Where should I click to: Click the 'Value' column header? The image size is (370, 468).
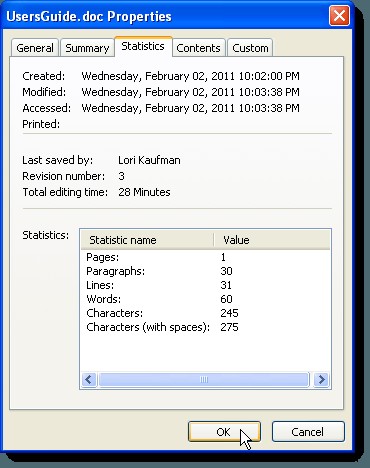(x=272, y=240)
